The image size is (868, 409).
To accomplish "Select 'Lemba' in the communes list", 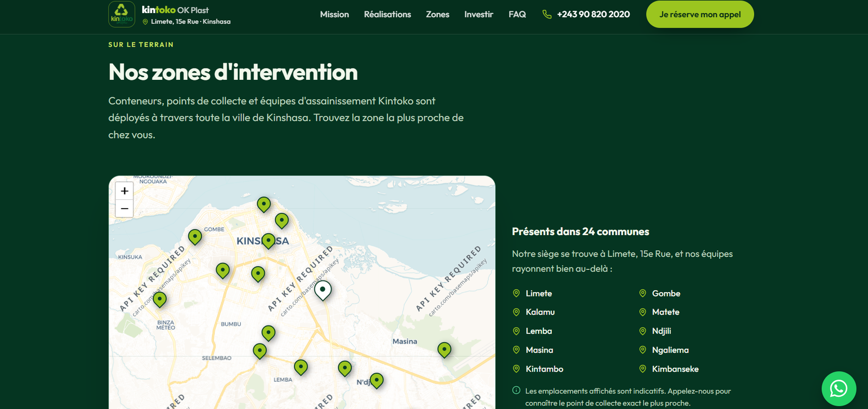I will [x=539, y=331].
